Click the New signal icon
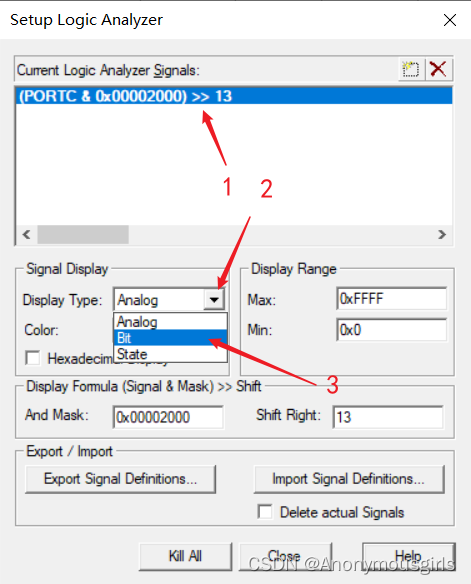The height and width of the screenshot is (584, 471). tap(410, 69)
